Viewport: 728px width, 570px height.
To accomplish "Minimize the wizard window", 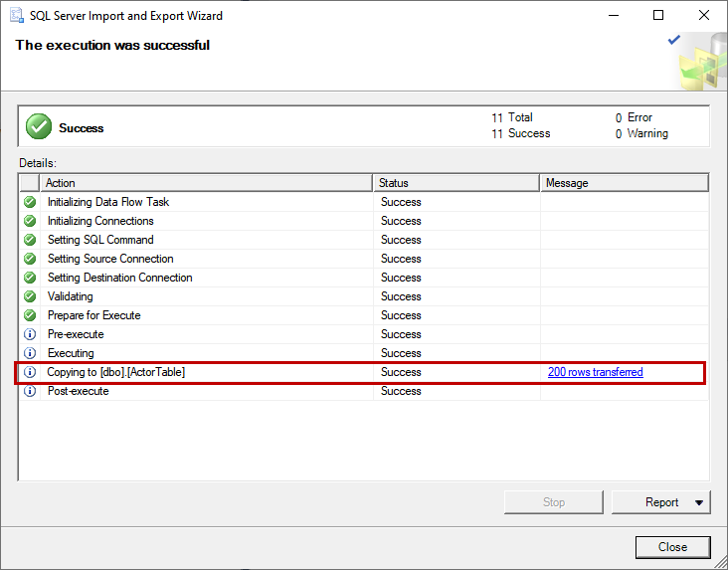I will click(x=614, y=15).
